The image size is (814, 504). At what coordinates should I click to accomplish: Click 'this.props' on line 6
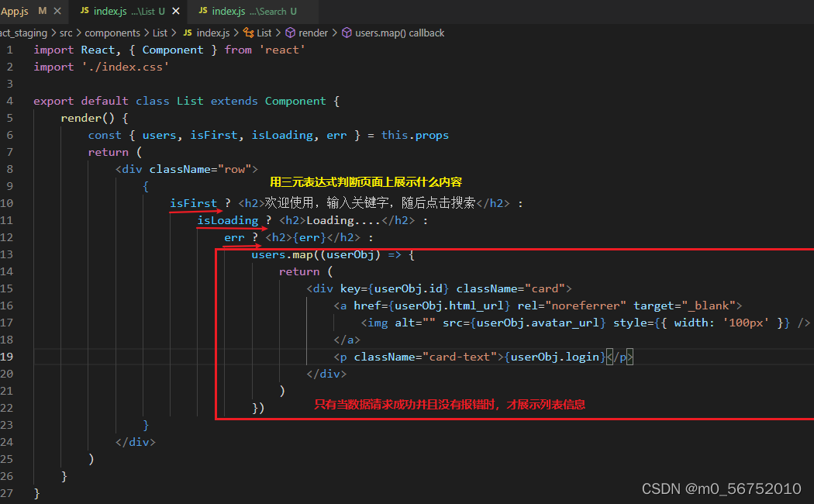click(415, 135)
